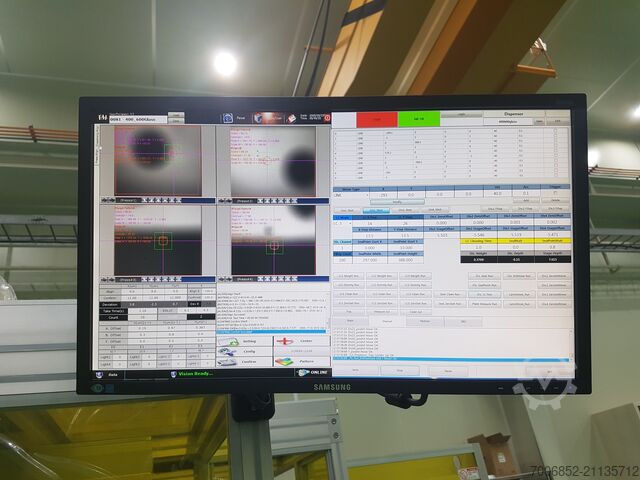Click the eraser card icon in vision toolbar

click(291, 118)
